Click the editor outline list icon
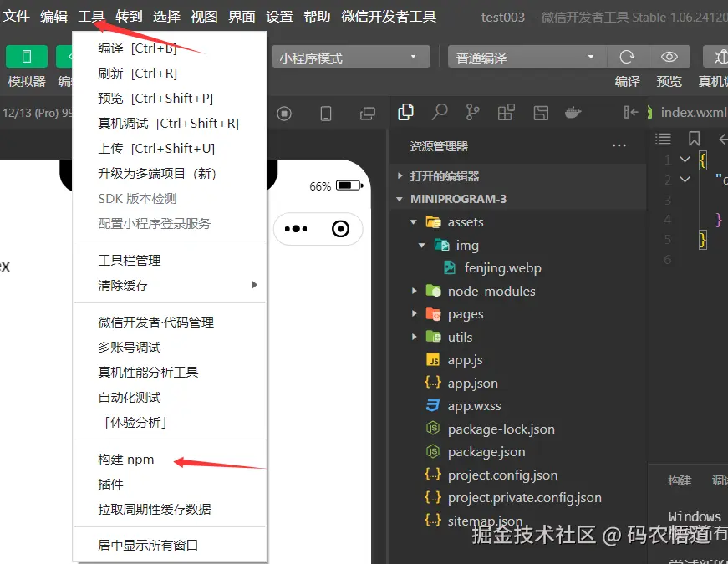The width and height of the screenshot is (728, 564). (663, 139)
